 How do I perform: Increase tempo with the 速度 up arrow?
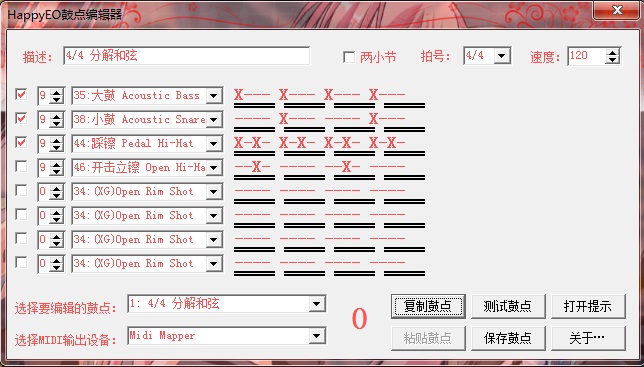click(612, 52)
